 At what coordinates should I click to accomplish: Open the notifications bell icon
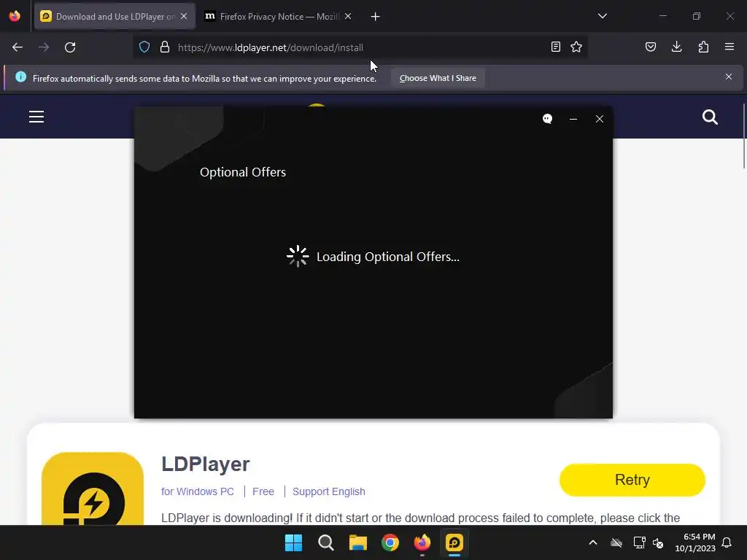(x=727, y=542)
